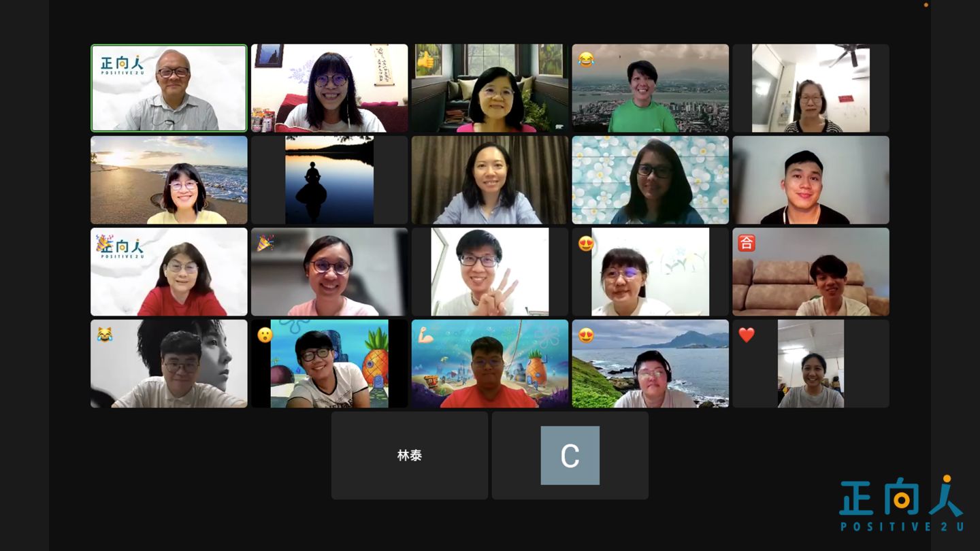Image resolution: width=980 pixels, height=551 pixels.
Task: Select the participant with the white flower background
Action: tap(651, 180)
